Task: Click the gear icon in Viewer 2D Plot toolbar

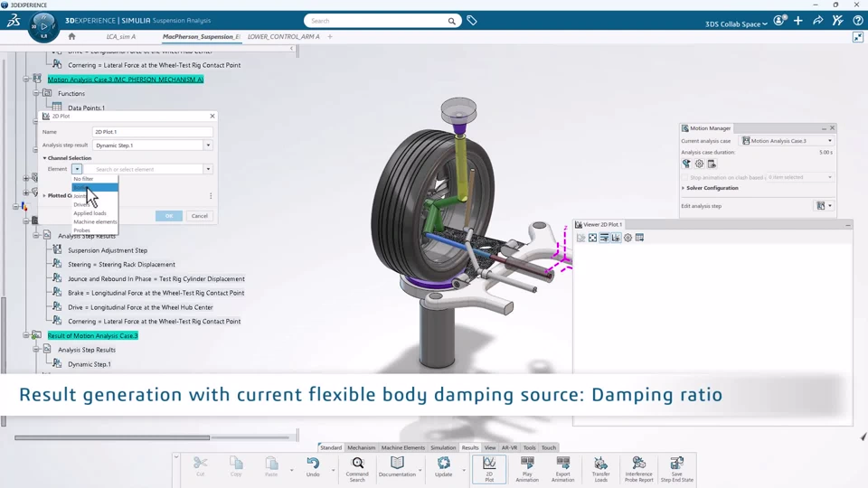Action: [x=627, y=238]
